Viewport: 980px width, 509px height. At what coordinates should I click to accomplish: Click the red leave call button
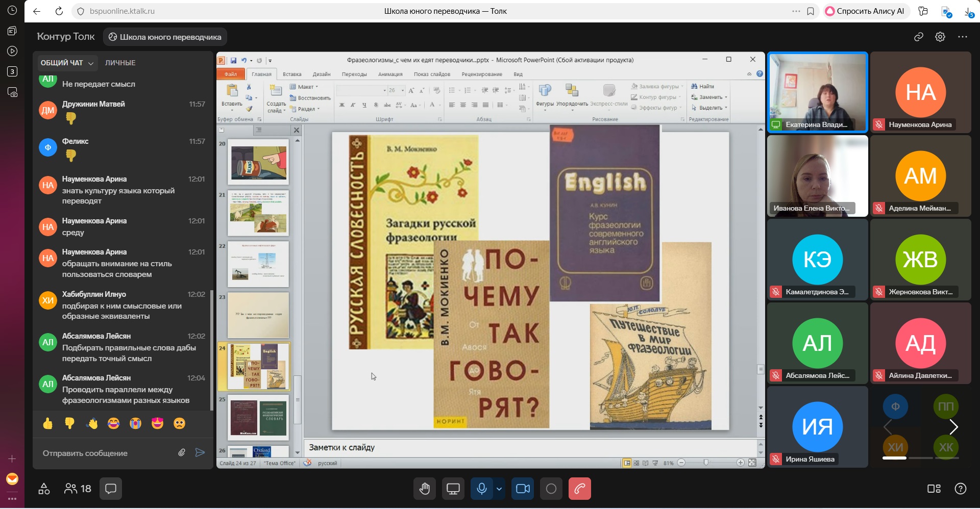pyautogui.click(x=579, y=489)
